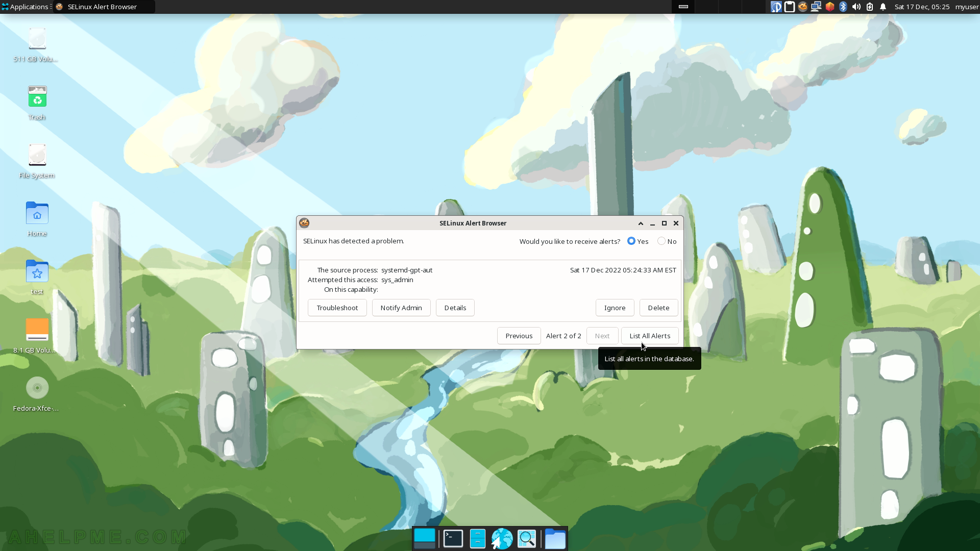This screenshot has width=980, height=551.
Task: Click the source process name systemd-gpt-aut
Action: pos(407,270)
